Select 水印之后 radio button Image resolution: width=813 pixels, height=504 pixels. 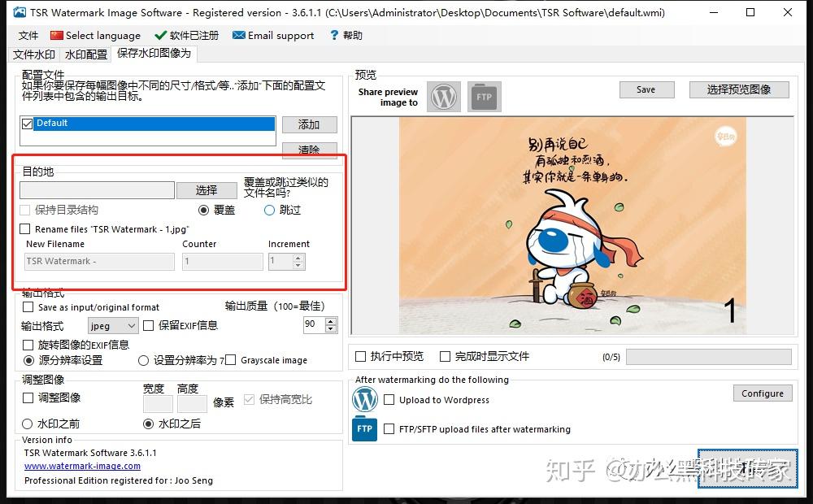(x=148, y=424)
